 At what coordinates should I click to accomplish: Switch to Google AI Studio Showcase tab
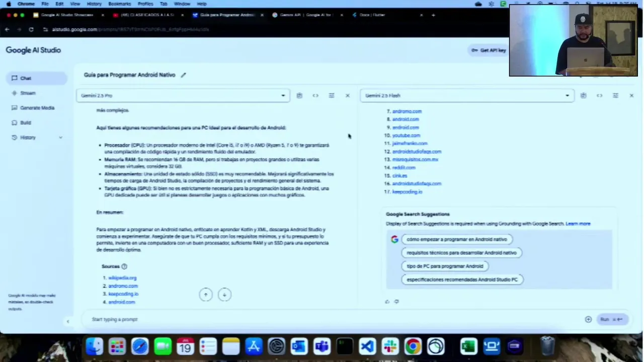(67, 15)
